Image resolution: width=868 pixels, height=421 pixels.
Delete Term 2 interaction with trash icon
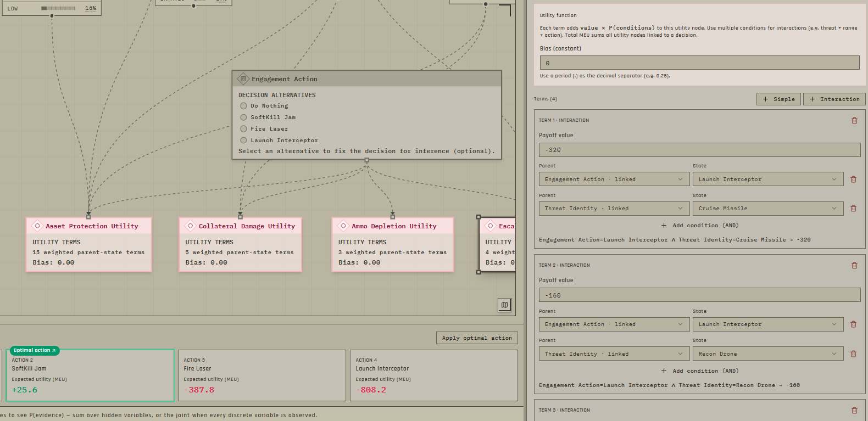point(854,265)
